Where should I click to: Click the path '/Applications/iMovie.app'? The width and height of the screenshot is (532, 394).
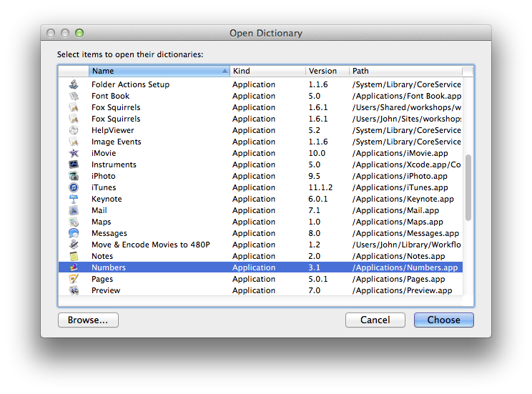click(x=400, y=153)
